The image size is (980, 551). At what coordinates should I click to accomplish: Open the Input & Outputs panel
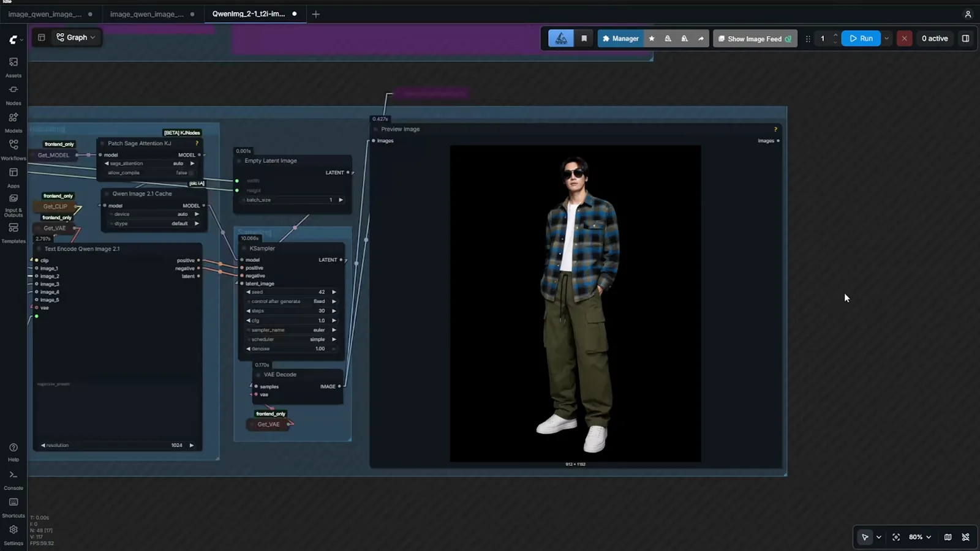13,205
